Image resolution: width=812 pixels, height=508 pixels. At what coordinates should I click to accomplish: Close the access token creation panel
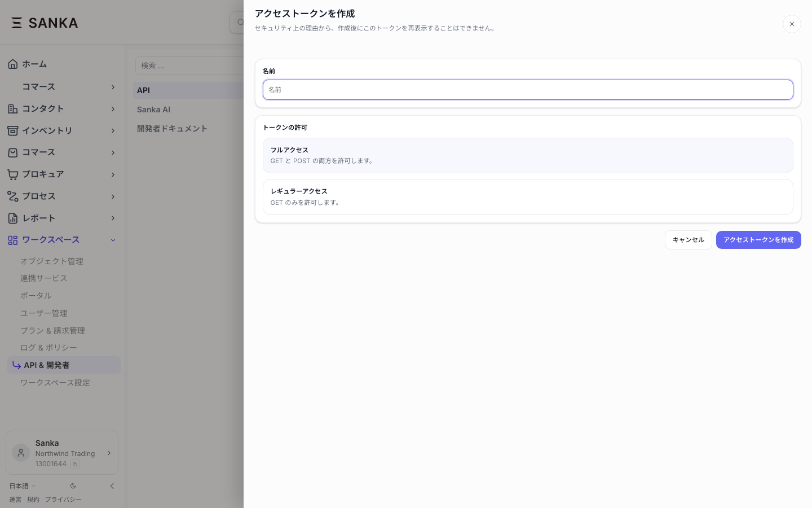click(x=792, y=24)
